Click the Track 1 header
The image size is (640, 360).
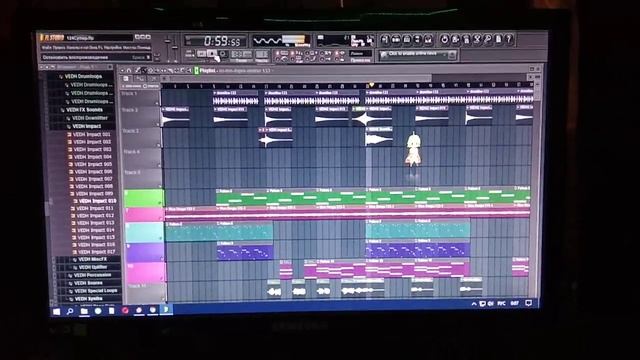tap(140, 98)
